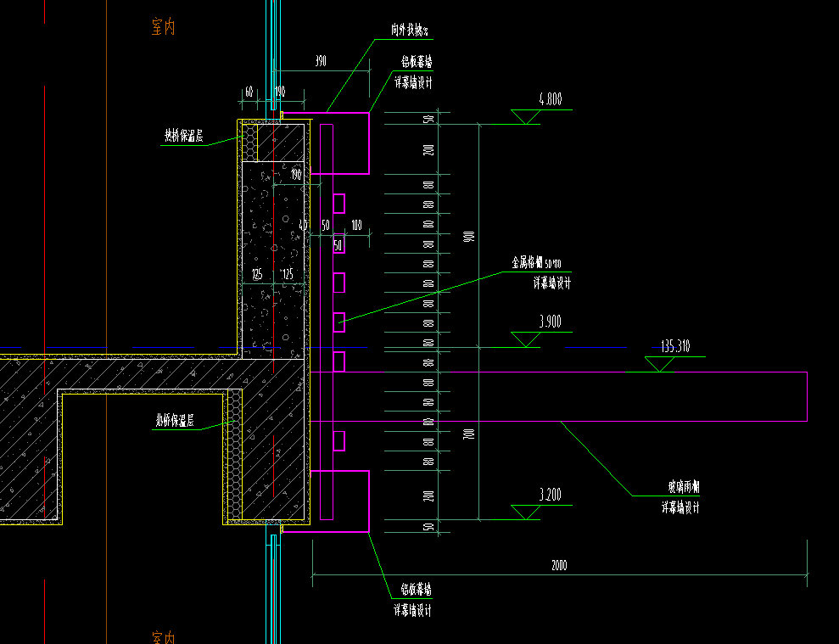Viewport: 839px width, 644px height.
Task: Click the top 铝板幕墙 annotation
Action: click(417, 62)
